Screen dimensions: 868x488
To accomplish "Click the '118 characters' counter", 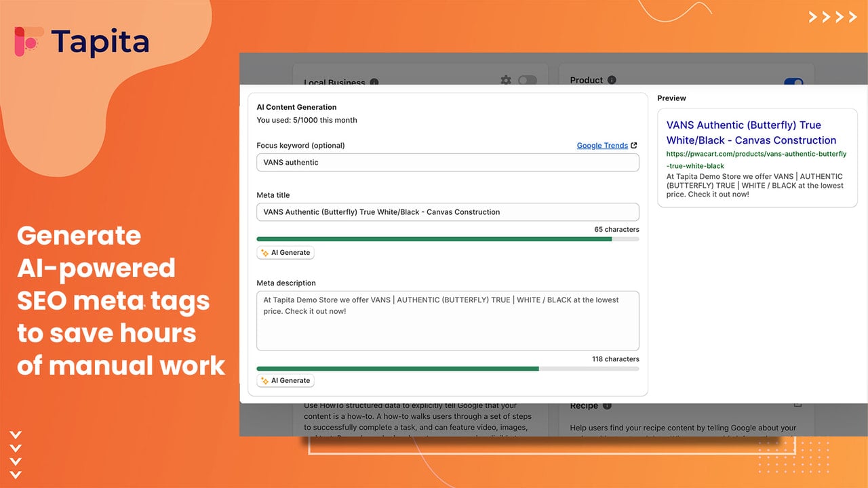I will 615,359.
